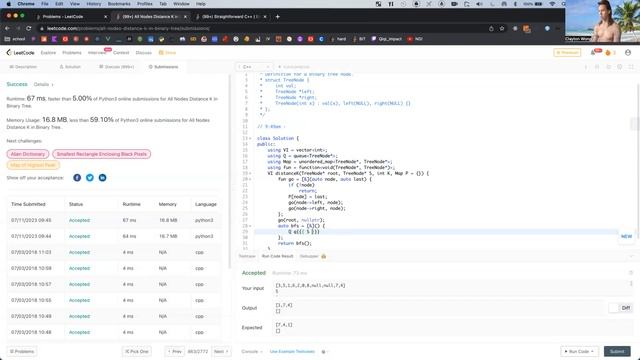Open the Debugger tab
Viewport: 640px width, 360px height.
point(309,256)
